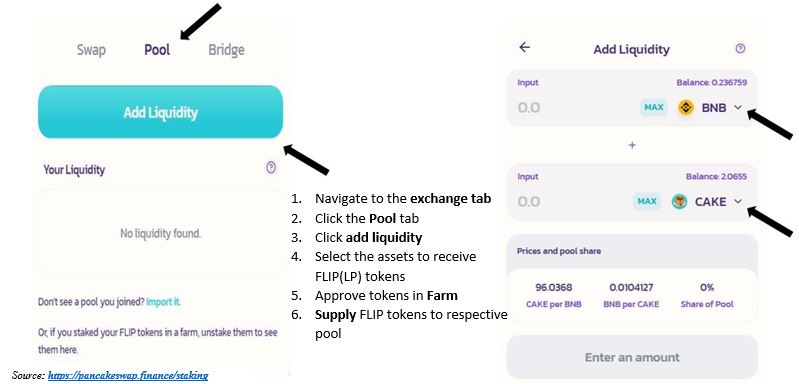799x384 pixels.
Task: Click the help icon next to Your Liquidity
Action: 271,168
